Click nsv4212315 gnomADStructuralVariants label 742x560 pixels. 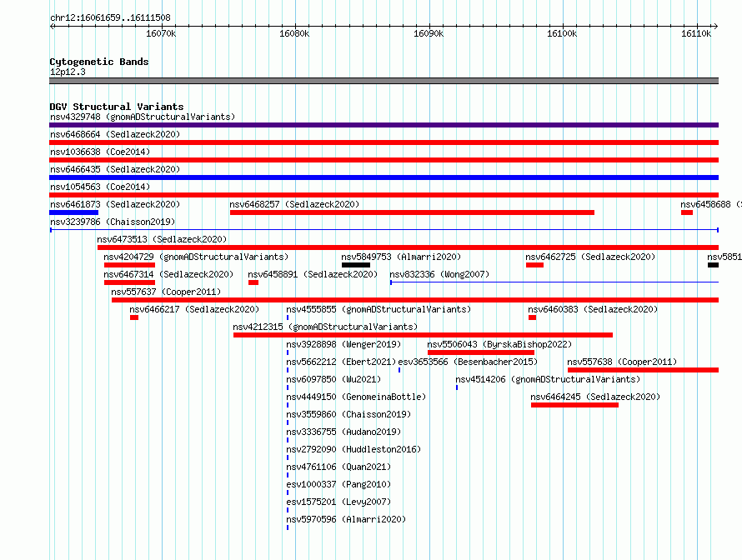326,327
